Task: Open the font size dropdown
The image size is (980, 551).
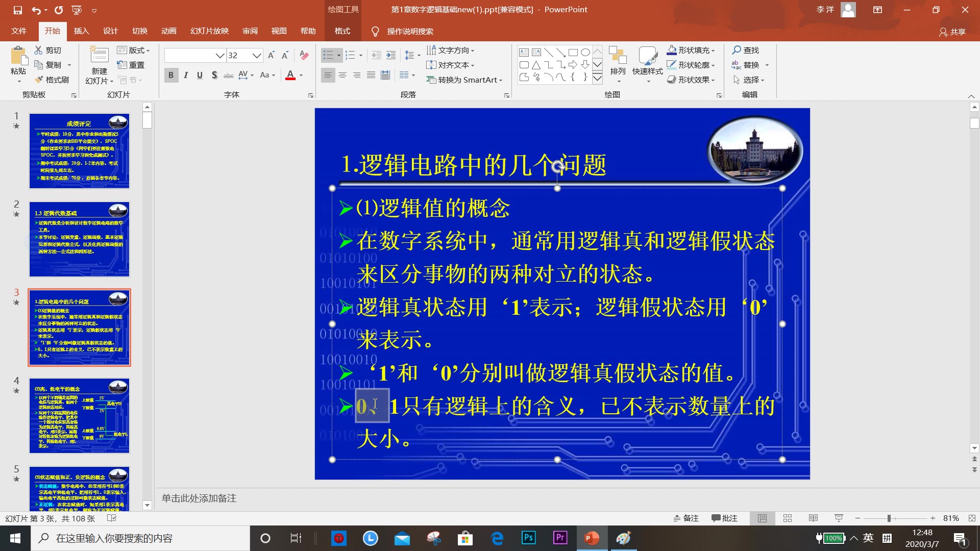Action: click(257, 55)
